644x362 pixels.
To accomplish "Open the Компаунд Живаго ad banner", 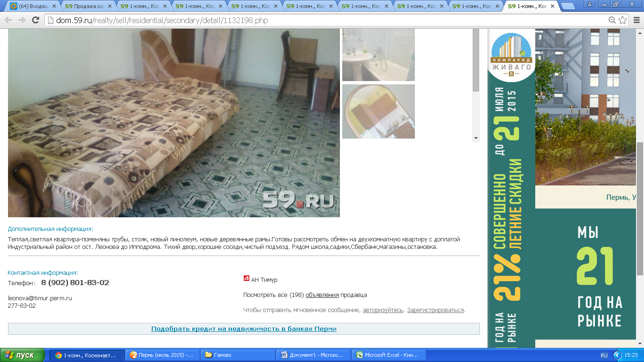I will click(562, 189).
